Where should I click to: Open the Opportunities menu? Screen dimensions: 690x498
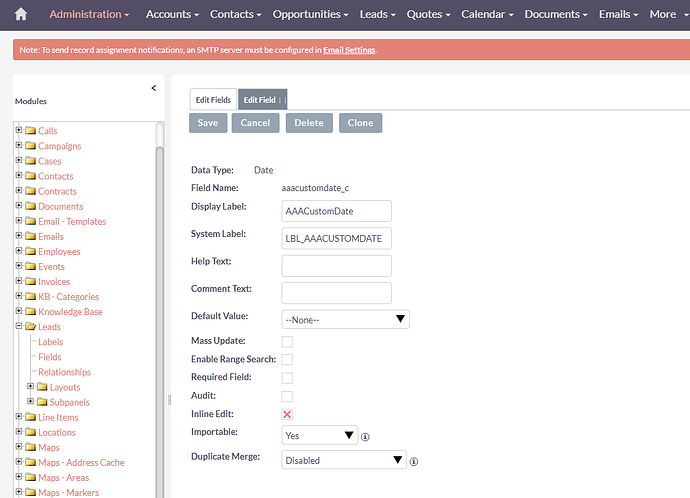311,15
